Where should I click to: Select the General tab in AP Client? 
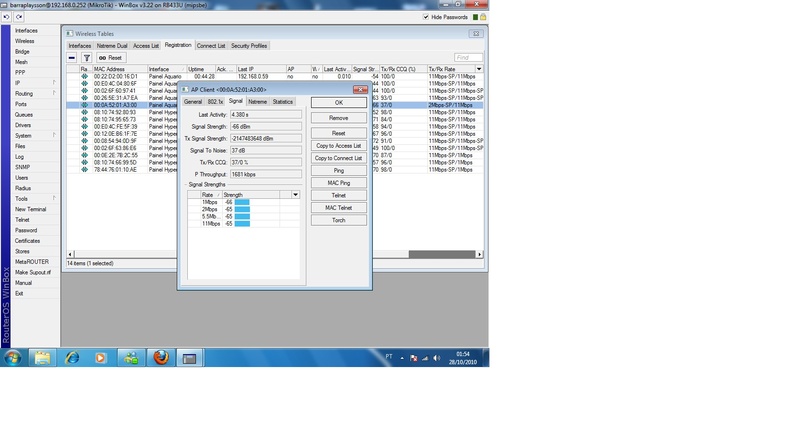click(193, 101)
